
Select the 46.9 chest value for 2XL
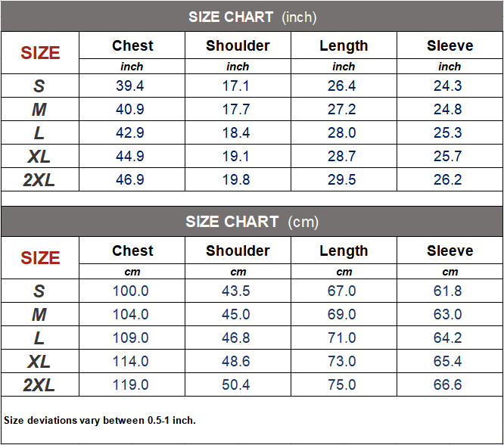pos(130,180)
